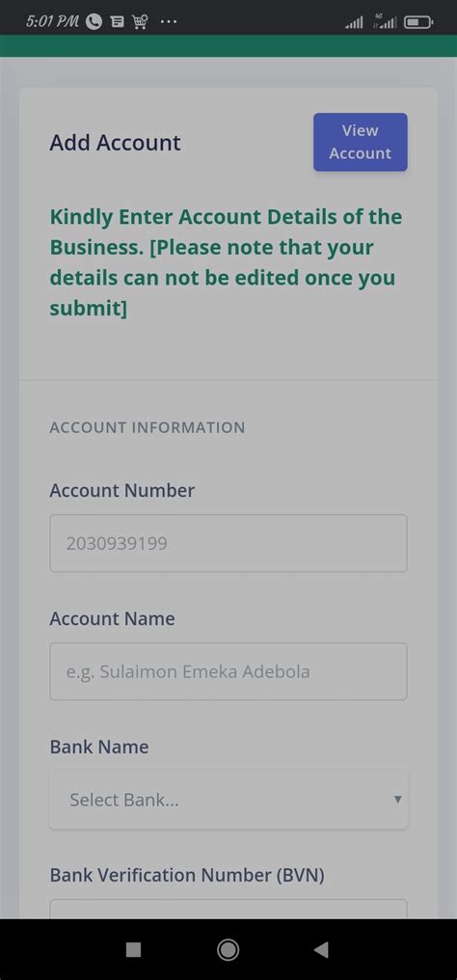This screenshot has width=457, height=980.
Task: Open the Select Bank dropdown
Action: pos(228,800)
